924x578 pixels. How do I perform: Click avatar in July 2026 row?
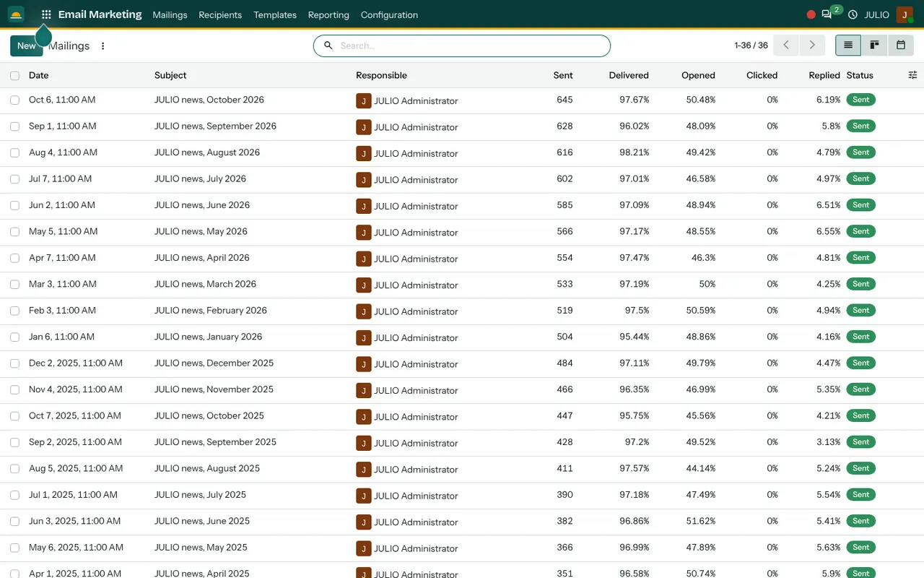click(364, 179)
